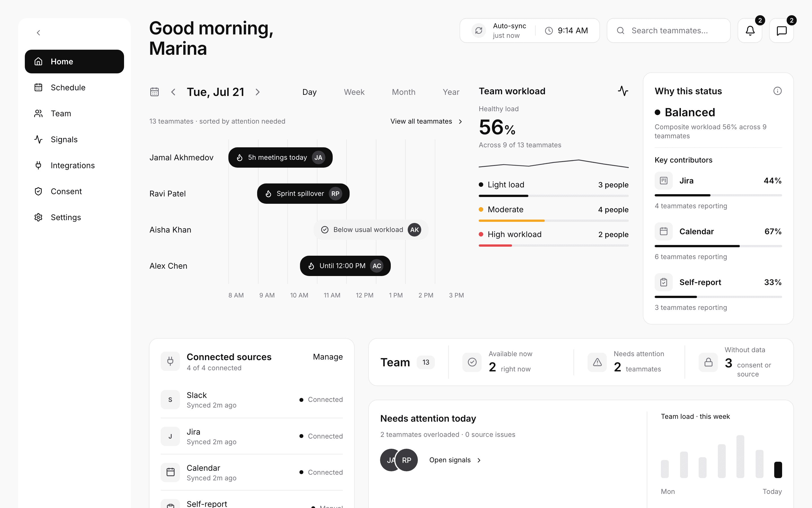Image resolution: width=812 pixels, height=508 pixels.
Task: Click Open signals link
Action: [455, 460]
